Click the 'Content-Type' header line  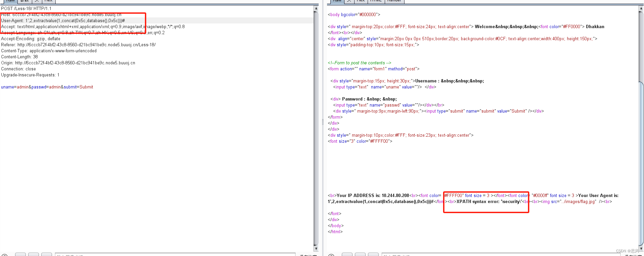click(x=49, y=51)
